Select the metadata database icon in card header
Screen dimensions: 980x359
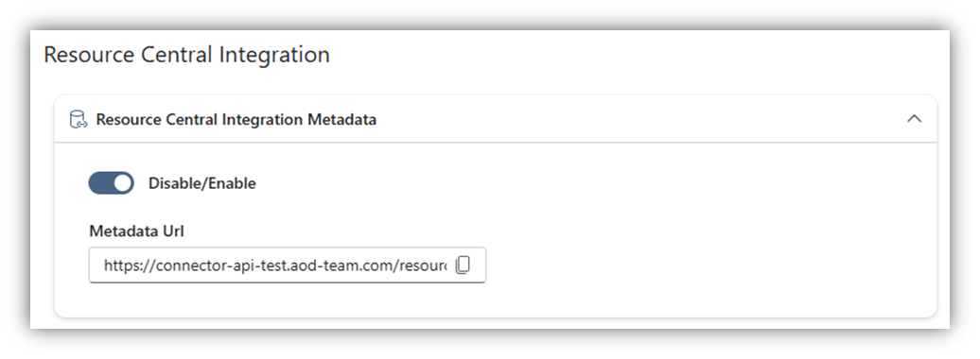coord(79,119)
